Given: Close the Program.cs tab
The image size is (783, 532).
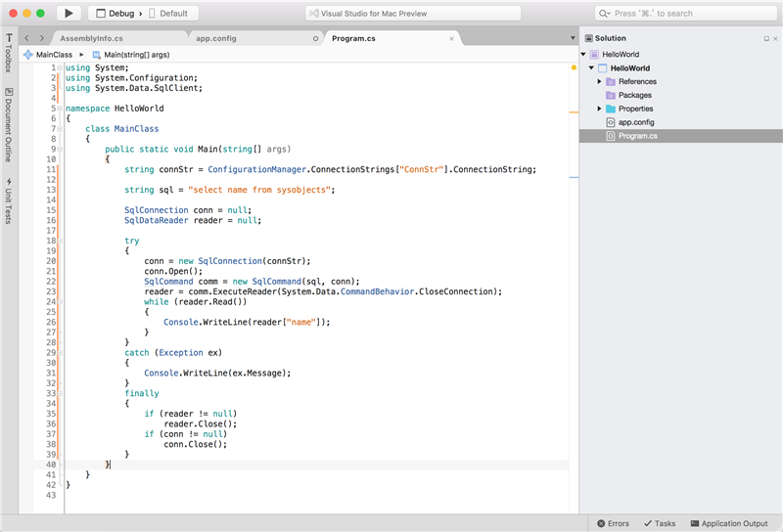Looking at the screenshot, I should [x=451, y=38].
